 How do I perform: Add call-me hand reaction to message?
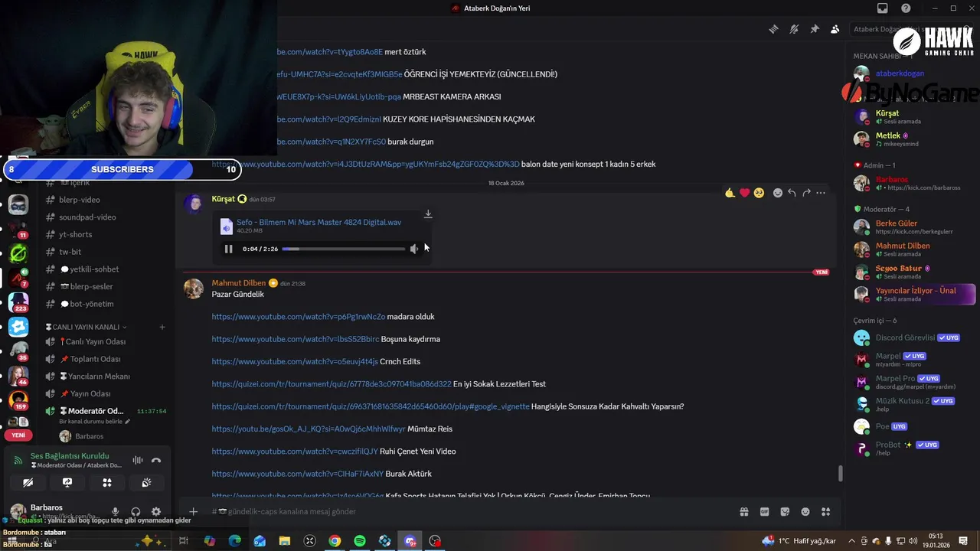pos(730,193)
